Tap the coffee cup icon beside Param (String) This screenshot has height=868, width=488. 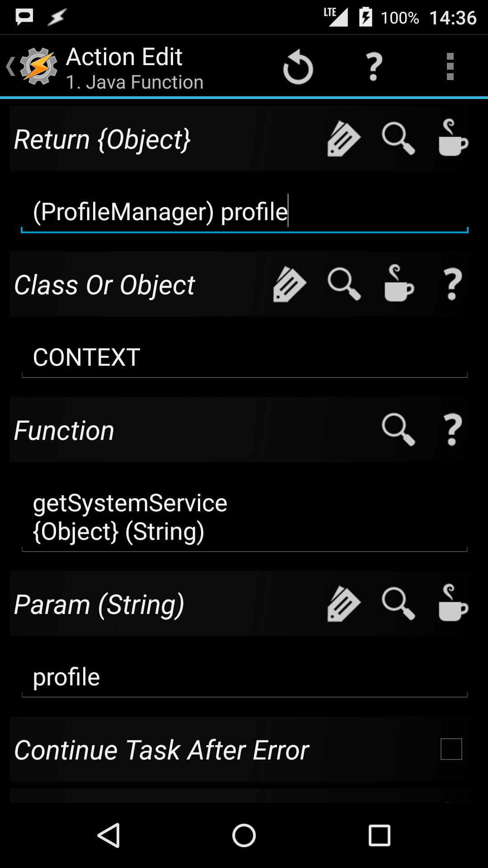[x=453, y=604]
